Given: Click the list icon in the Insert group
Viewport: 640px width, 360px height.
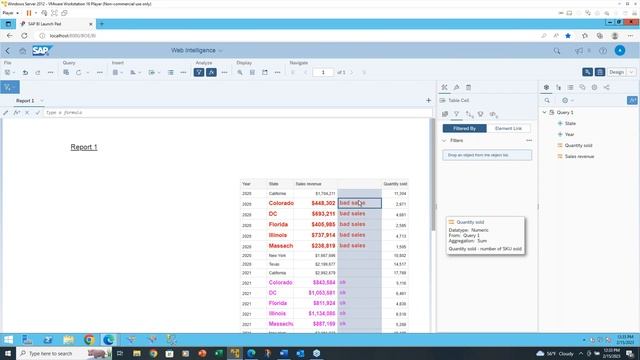Looking at the screenshot, I should tap(171, 73).
